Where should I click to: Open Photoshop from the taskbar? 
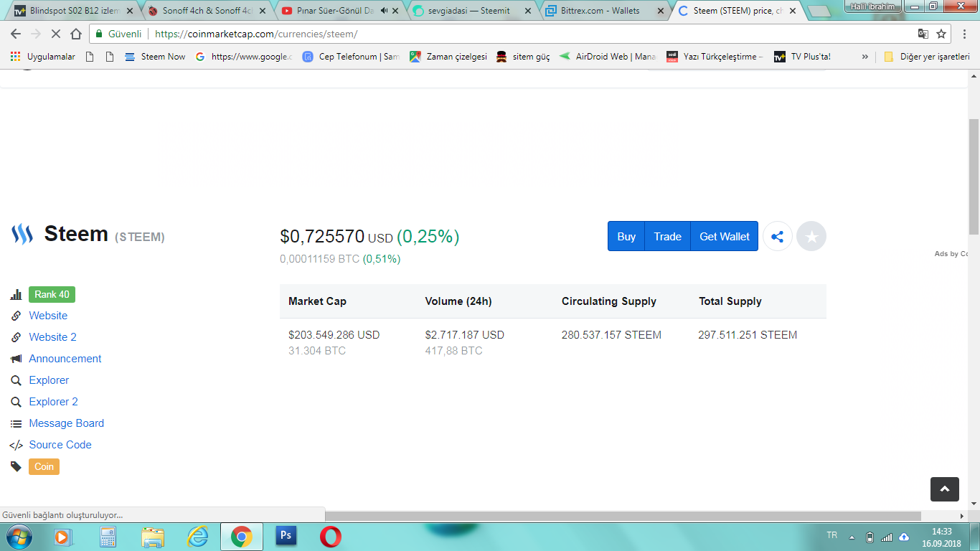286,537
